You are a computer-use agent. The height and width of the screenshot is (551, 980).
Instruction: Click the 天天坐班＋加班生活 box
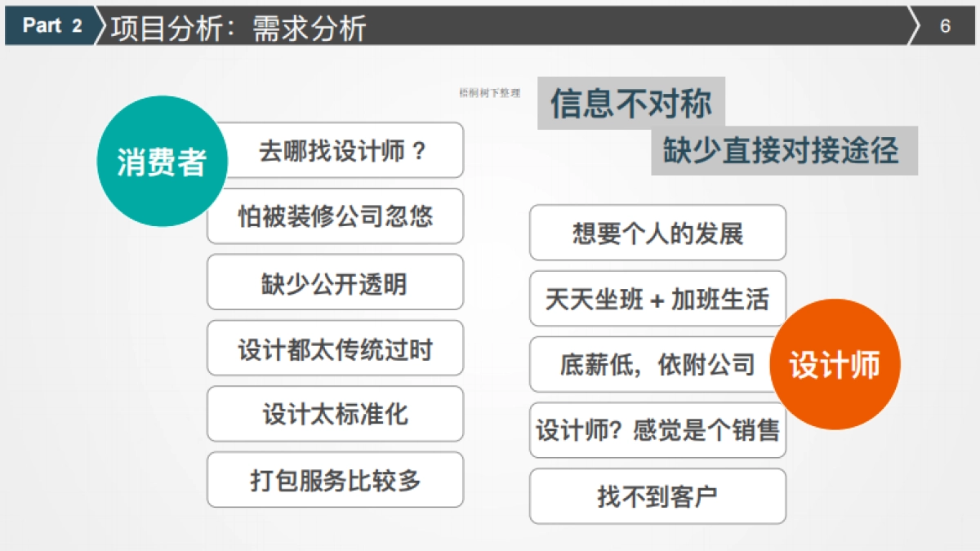pyautogui.click(x=657, y=300)
